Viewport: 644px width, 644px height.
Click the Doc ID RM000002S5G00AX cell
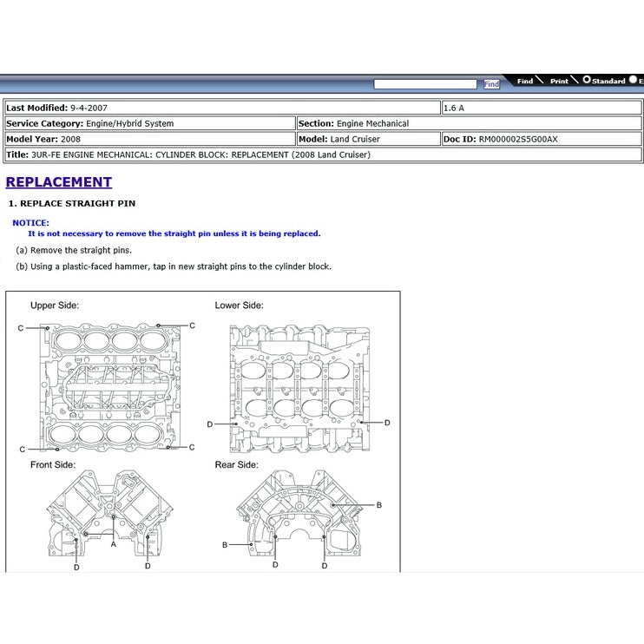click(542, 139)
